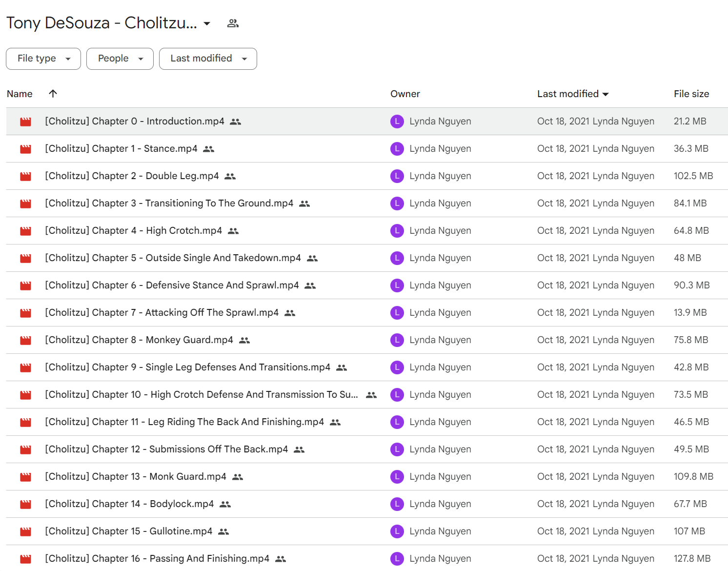728x571 pixels.
Task: Open Chapter 14 - Bodylock.mp4
Action: click(129, 504)
